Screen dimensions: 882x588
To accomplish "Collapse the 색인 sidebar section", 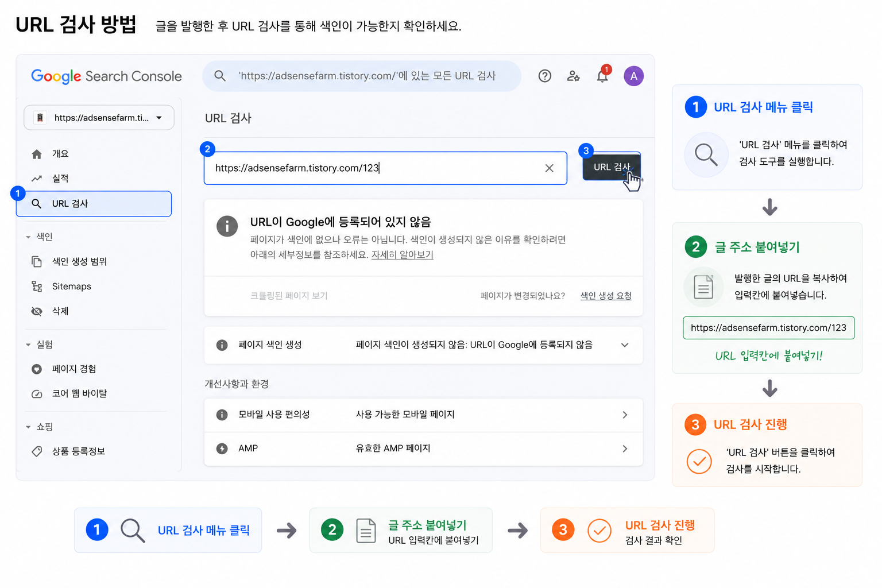I will 28,237.
